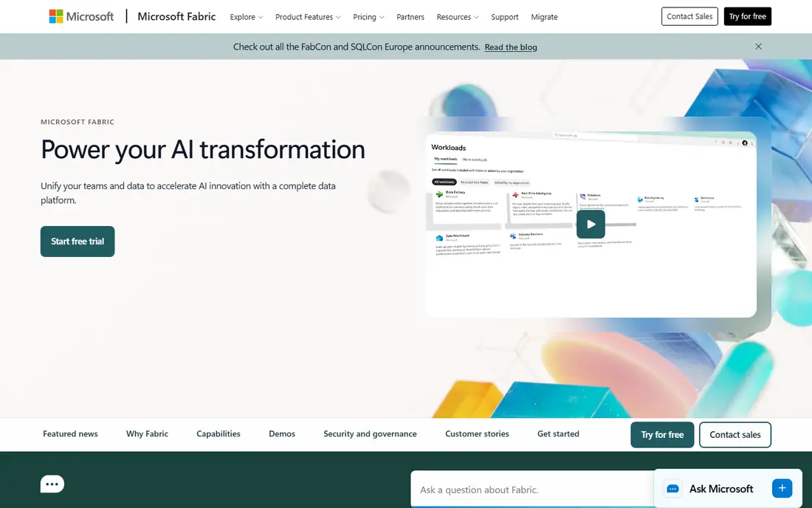Click the Ask Microsoft label

tap(721, 489)
